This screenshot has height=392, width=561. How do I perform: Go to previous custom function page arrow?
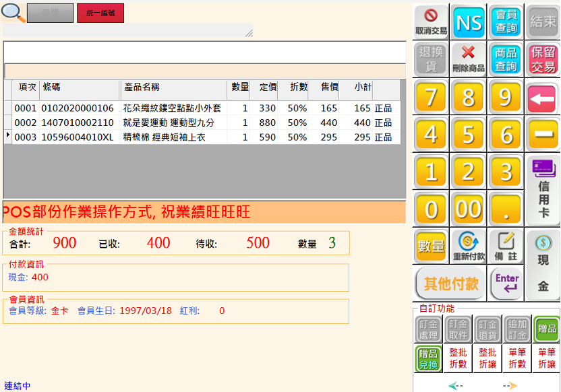[455, 385]
